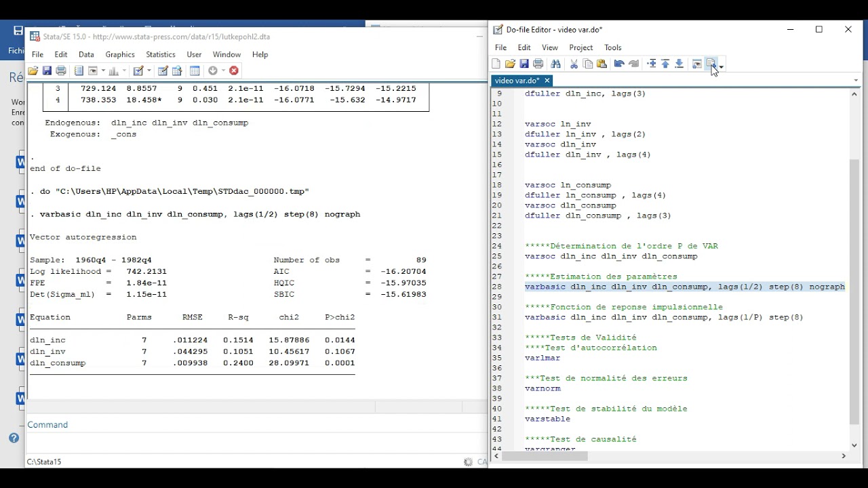Click the Undo arrow in Do-file Editor

[x=619, y=64]
